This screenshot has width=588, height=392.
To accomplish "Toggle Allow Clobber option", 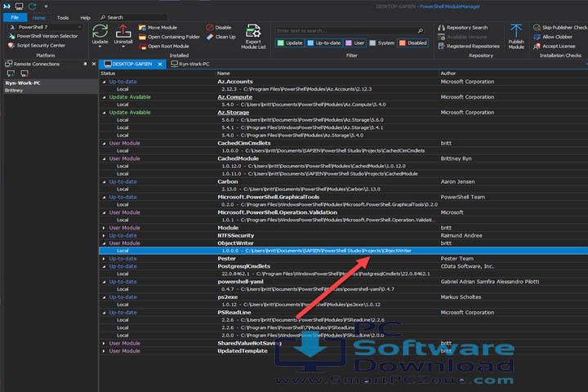I will [553, 37].
